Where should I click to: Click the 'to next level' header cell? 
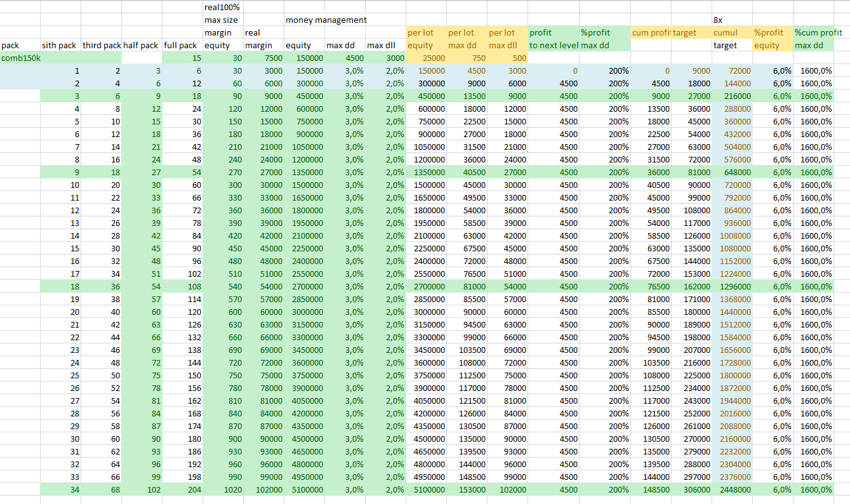coord(554,45)
